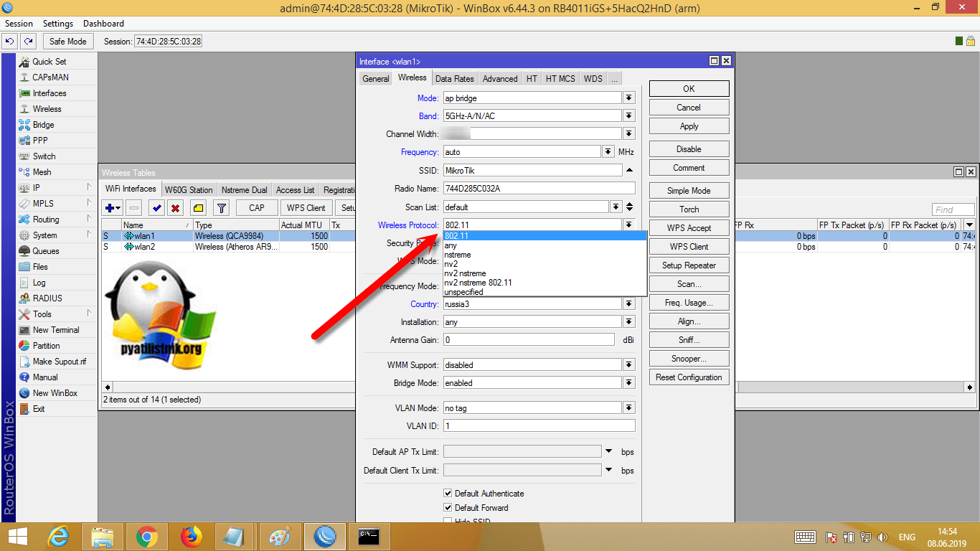Click the blue checkmark enable icon
980x551 pixels.
[x=156, y=208]
